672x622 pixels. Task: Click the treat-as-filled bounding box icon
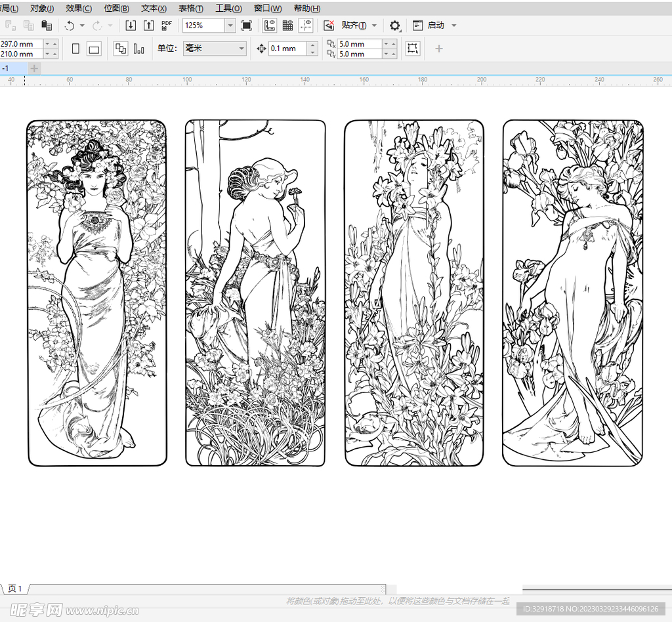[413, 49]
